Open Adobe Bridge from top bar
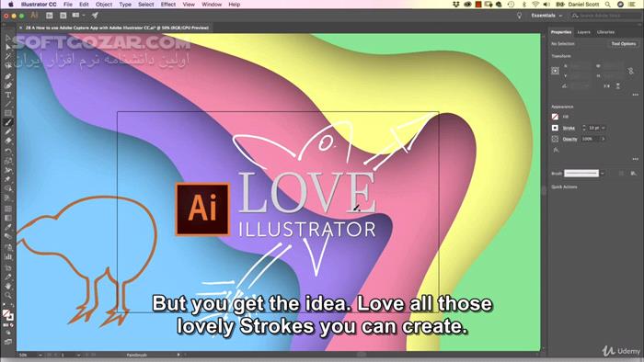Viewport: 644px width, 362px height. point(50,16)
